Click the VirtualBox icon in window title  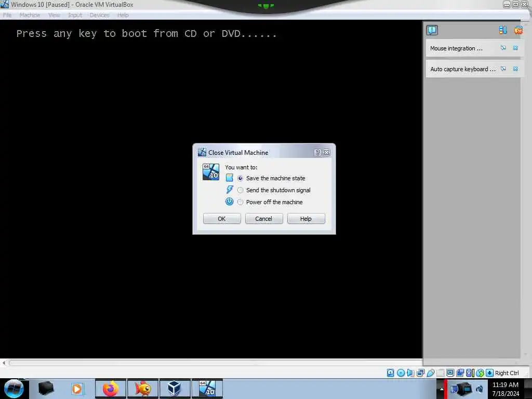(5, 4)
